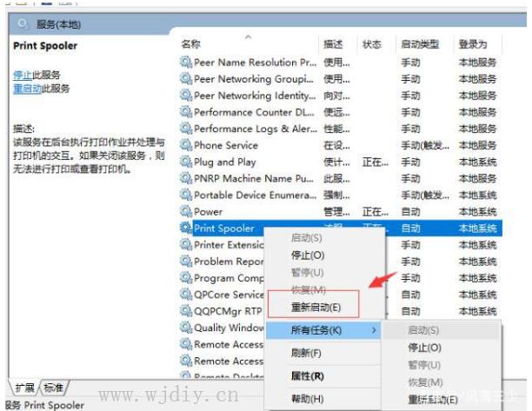Screen dimensions: 532x411
Task: Select 停止(O) in the context menu
Action: (x=307, y=255)
